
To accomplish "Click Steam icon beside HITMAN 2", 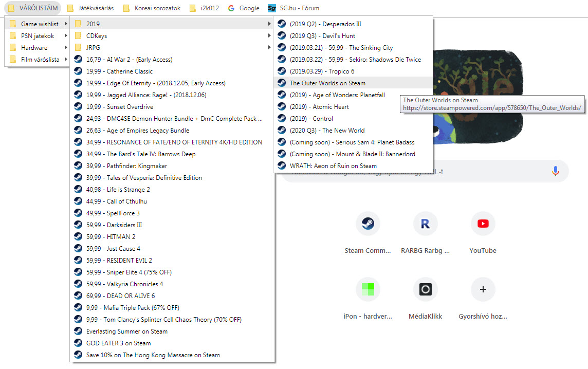I will [x=78, y=236].
